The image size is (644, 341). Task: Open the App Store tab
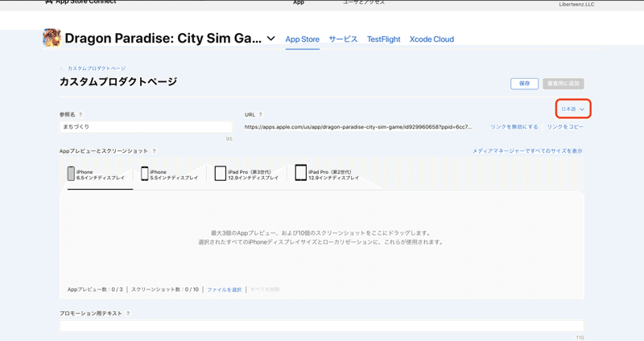(x=303, y=39)
